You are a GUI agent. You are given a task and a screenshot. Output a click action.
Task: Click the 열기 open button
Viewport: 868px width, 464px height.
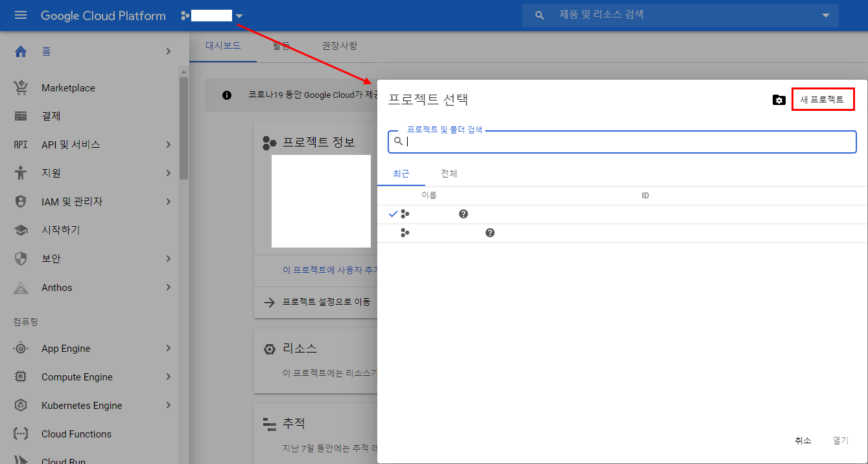tap(841, 441)
